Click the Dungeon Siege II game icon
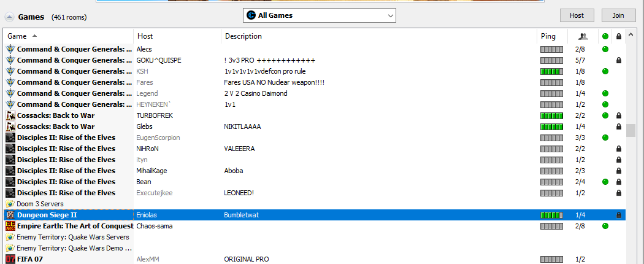This screenshot has width=644, height=264. pos(10,215)
